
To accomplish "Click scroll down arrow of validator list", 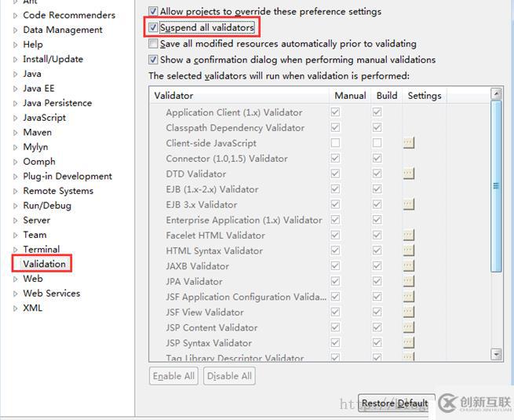I will coord(496,354).
